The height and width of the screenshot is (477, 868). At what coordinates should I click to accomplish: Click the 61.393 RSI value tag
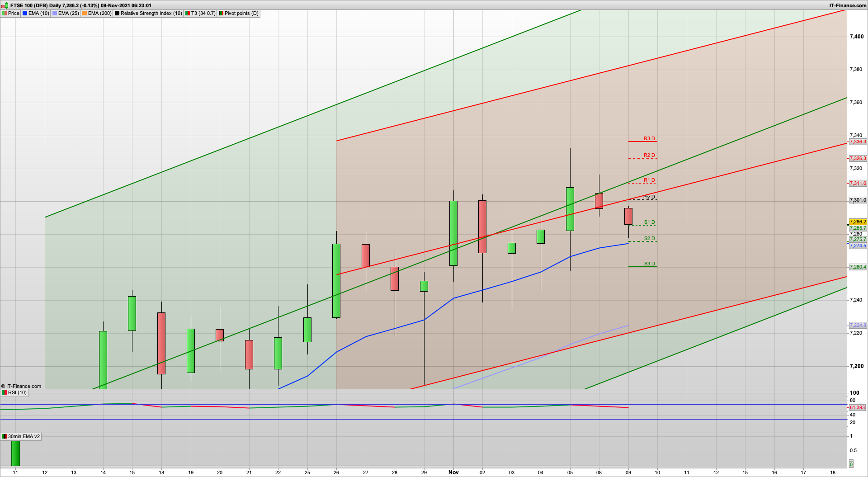tap(857, 407)
